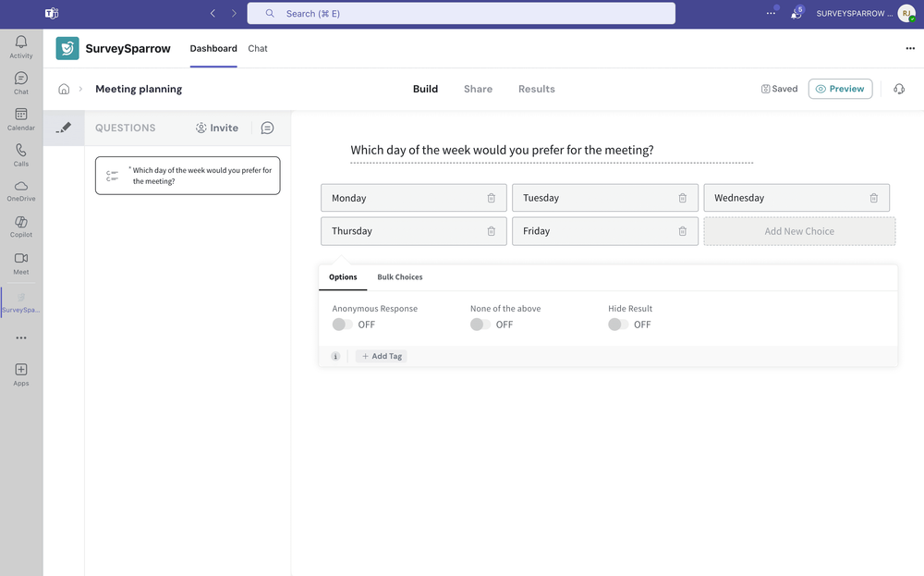Click Invite in the Questions panel
Screen dimensions: 924x576
(x=216, y=128)
